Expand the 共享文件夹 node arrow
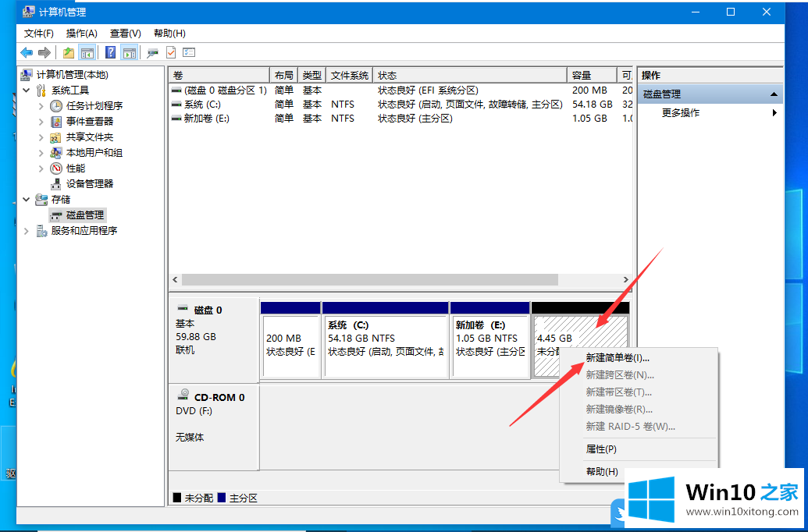This screenshot has width=808, height=532. 41,137
